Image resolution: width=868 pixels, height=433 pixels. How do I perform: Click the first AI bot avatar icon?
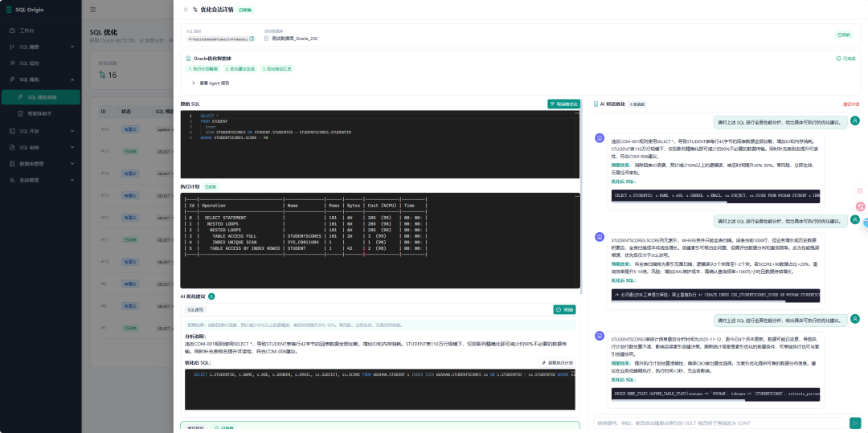tap(599, 138)
